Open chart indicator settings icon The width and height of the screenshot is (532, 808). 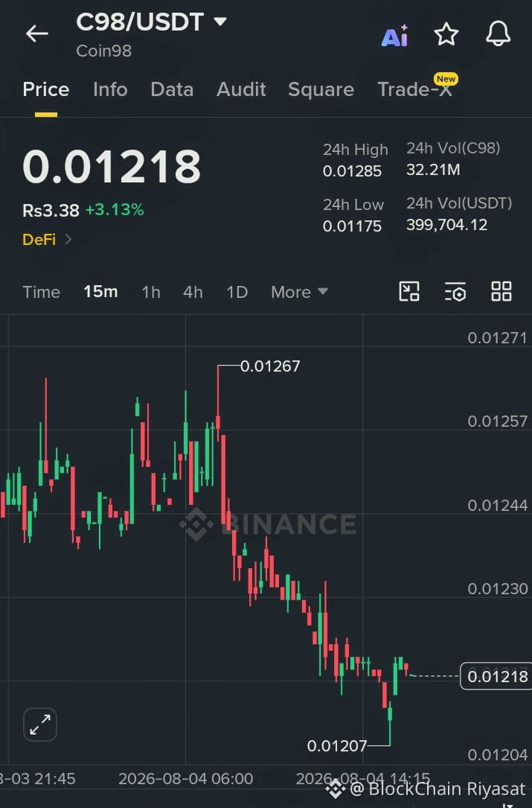455,292
